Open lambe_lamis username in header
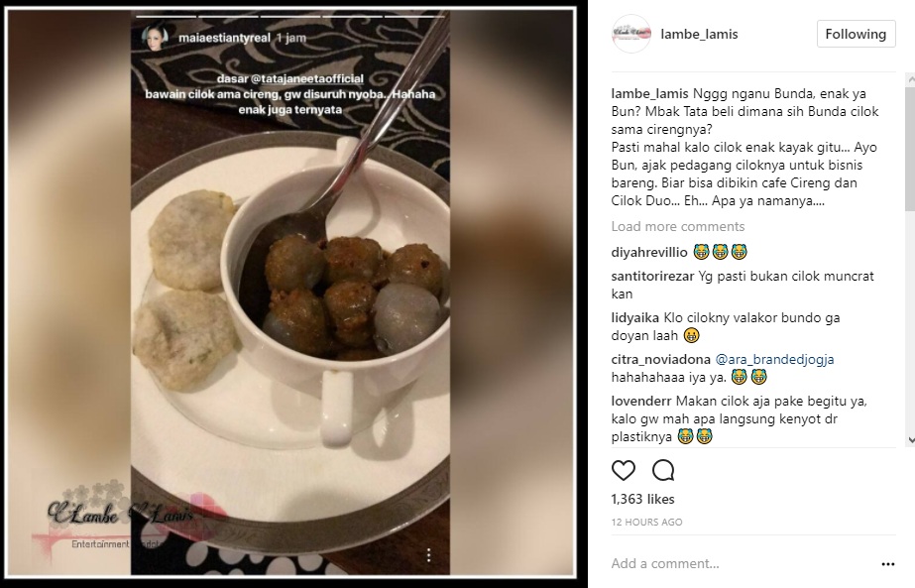 [699, 34]
